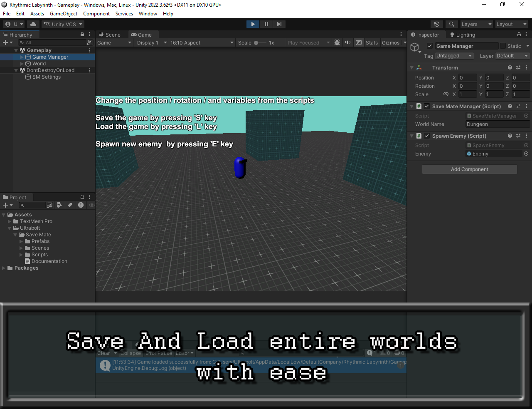Open the Hierarchy panel more options menu
This screenshot has width=532, height=409.
click(x=89, y=35)
